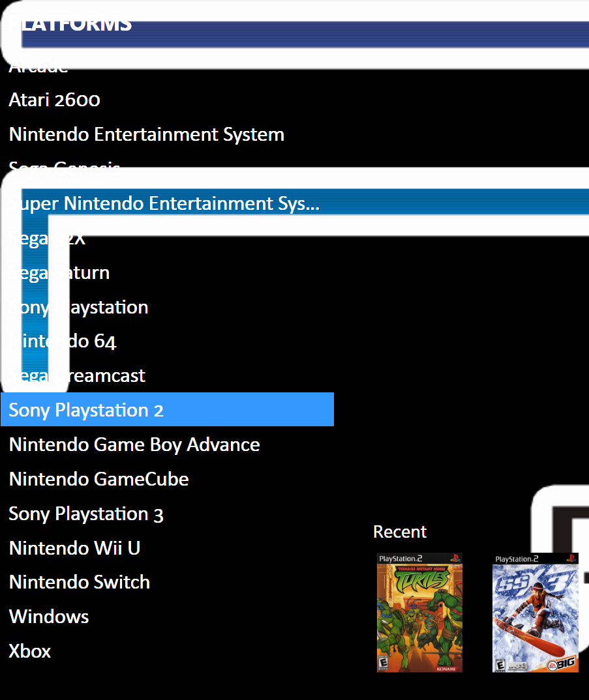The image size is (589, 700).
Task: Select Xbox platform
Action: point(167,651)
